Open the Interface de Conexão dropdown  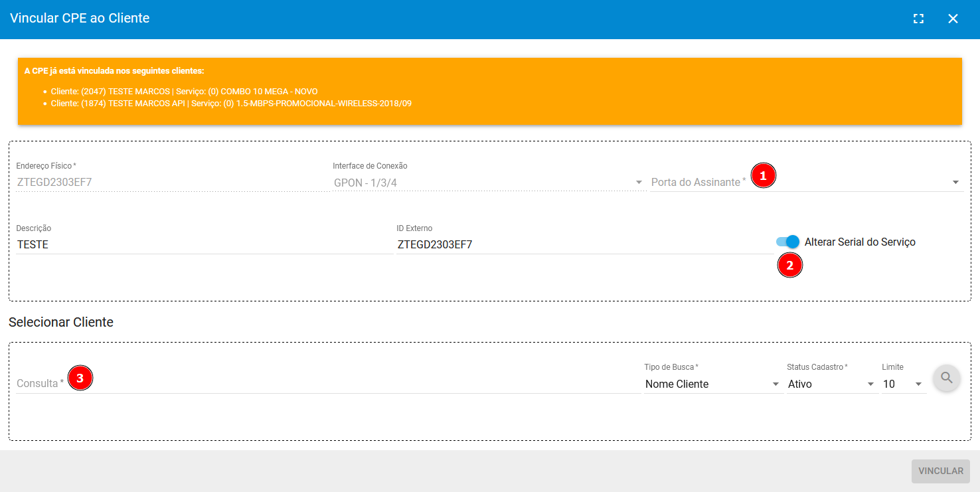click(489, 182)
